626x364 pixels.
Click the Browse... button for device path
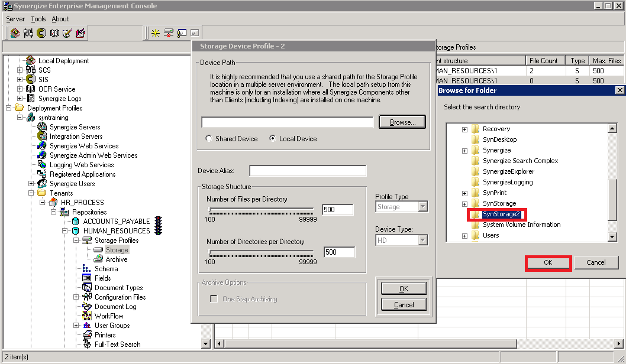click(x=402, y=122)
